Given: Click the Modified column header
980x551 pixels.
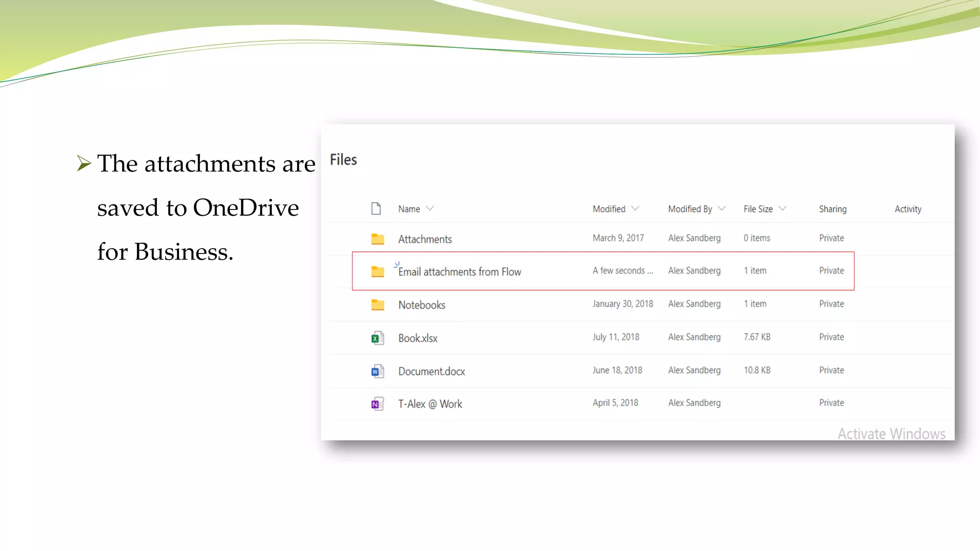Looking at the screenshot, I should coord(609,209).
